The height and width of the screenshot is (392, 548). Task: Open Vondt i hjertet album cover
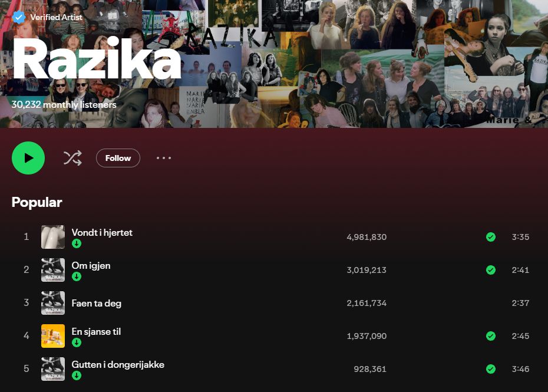point(53,237)
